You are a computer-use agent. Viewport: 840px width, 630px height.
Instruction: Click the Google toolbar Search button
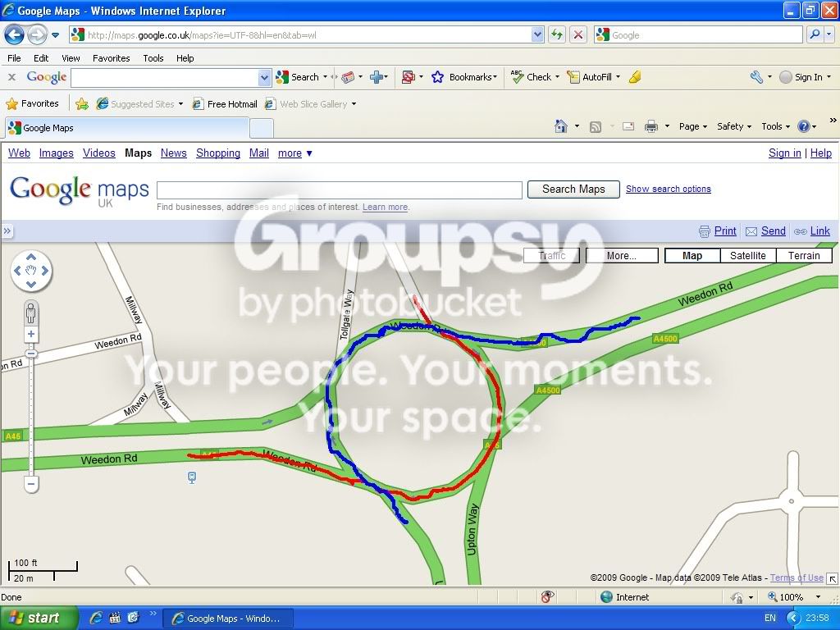[297, 77]
